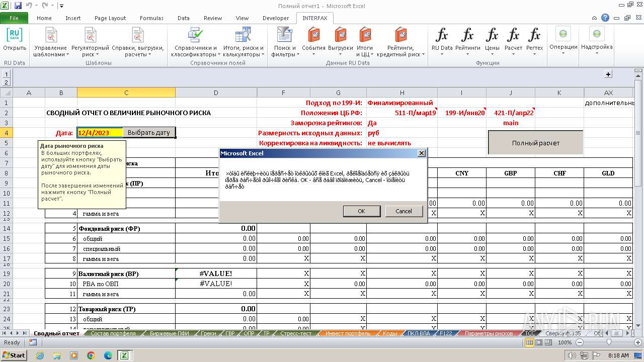Expand Рейтинги, кредитный риск dropdown arrow
The width and height of the screenshot is (644, 362).
click(x=423, y=55)
